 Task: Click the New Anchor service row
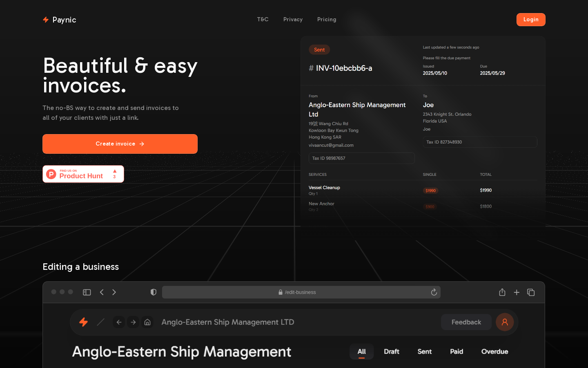423,206
